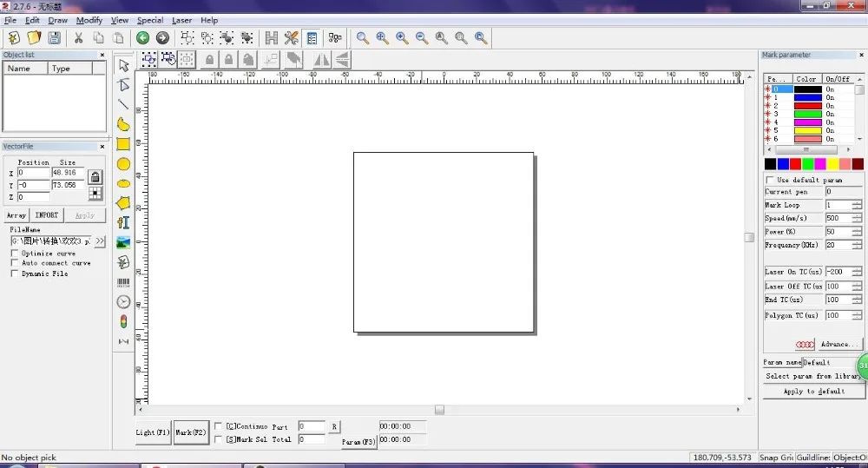This screenshot has width=868, height=468.
Task: Select the Barcode tool
Action: [x=123, y=282]
